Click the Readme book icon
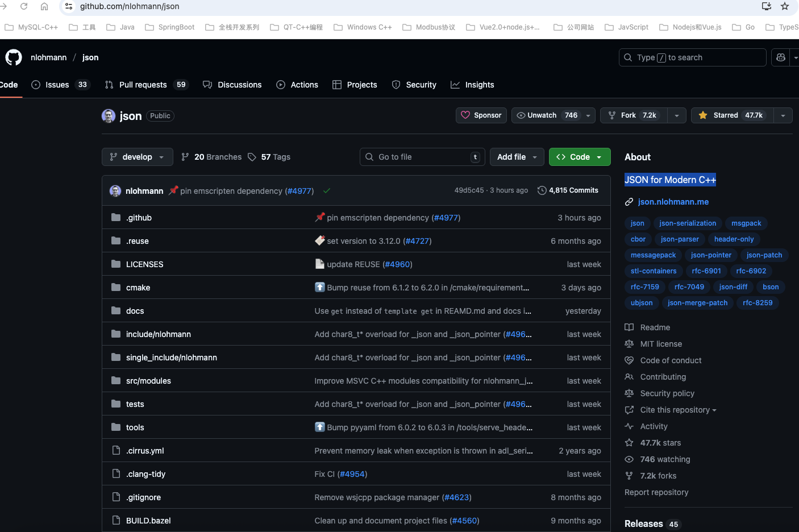799x532 pixels. click(x=629, y=327)
